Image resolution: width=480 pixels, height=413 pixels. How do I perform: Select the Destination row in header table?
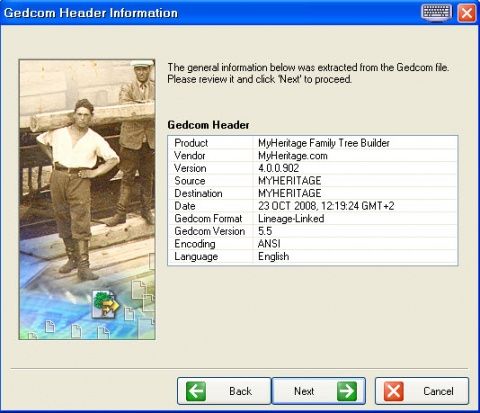click(313, 193)
